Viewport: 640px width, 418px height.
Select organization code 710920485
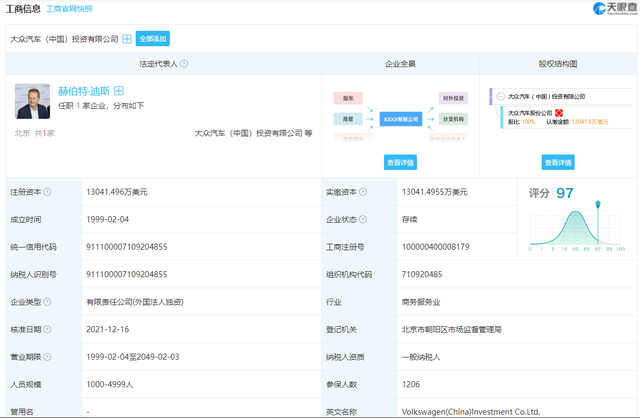point(422,274)
